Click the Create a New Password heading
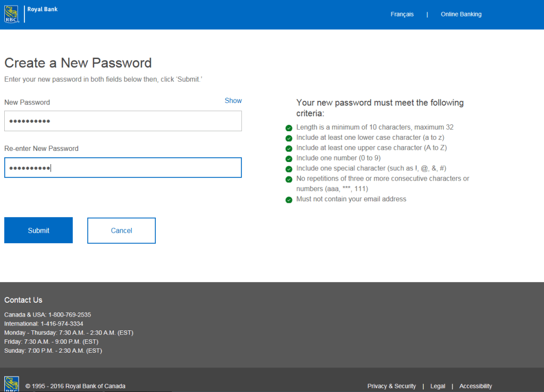The width and height of the screenshot is (544, 392). pos(78,63)
